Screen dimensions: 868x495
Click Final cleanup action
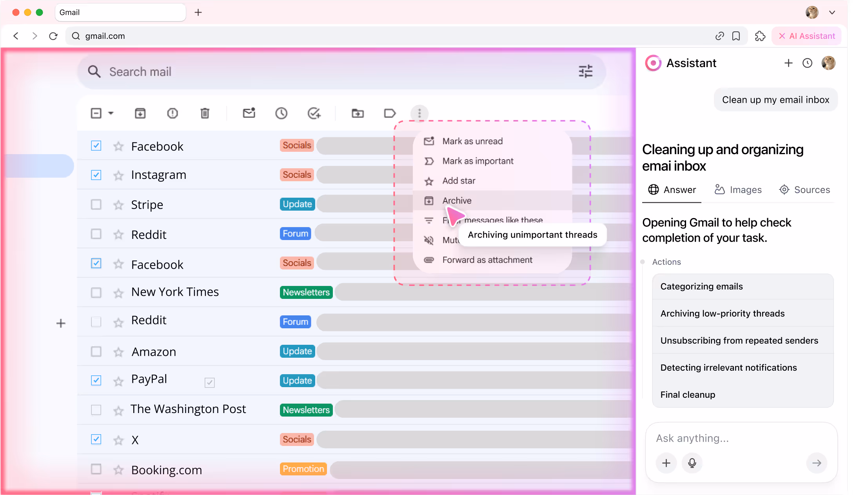743,395
